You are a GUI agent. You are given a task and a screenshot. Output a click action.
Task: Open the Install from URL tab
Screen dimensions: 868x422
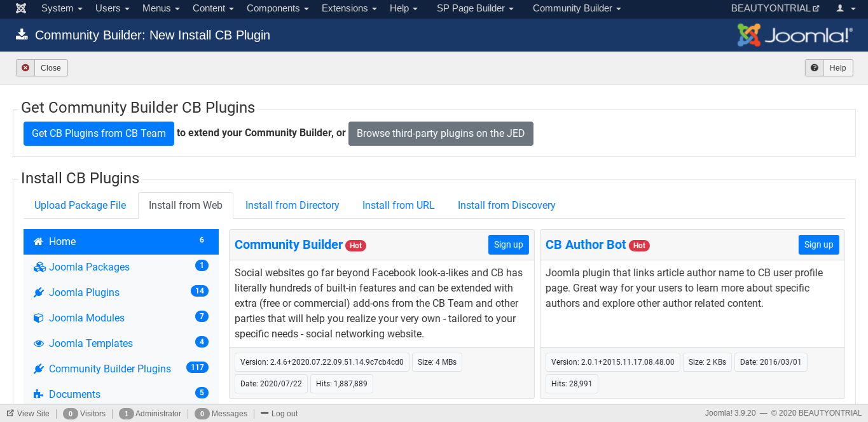coord(399,205)
